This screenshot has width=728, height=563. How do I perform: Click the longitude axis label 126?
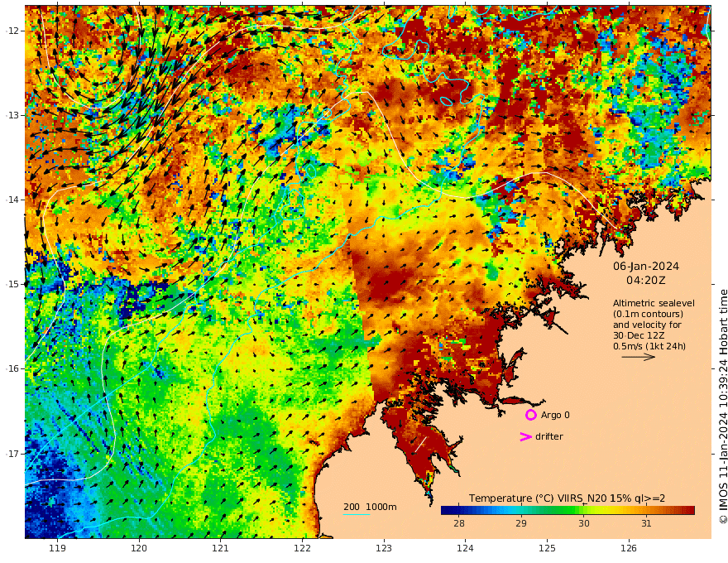[629, 549]
